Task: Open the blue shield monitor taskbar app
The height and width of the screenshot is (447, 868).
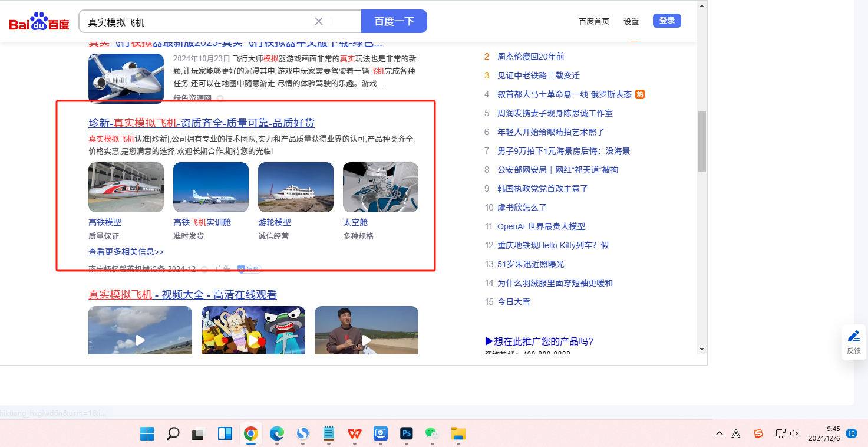Action: click(x=381, y=434)
